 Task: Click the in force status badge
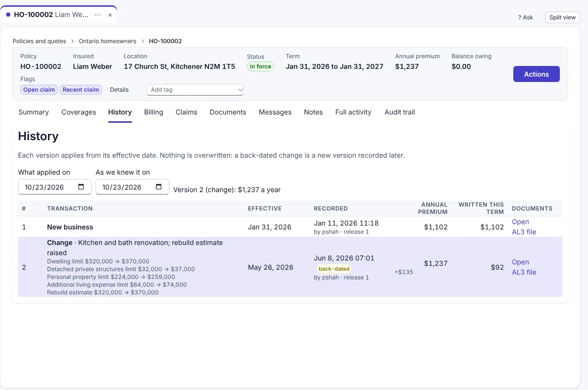pos(261,66)
